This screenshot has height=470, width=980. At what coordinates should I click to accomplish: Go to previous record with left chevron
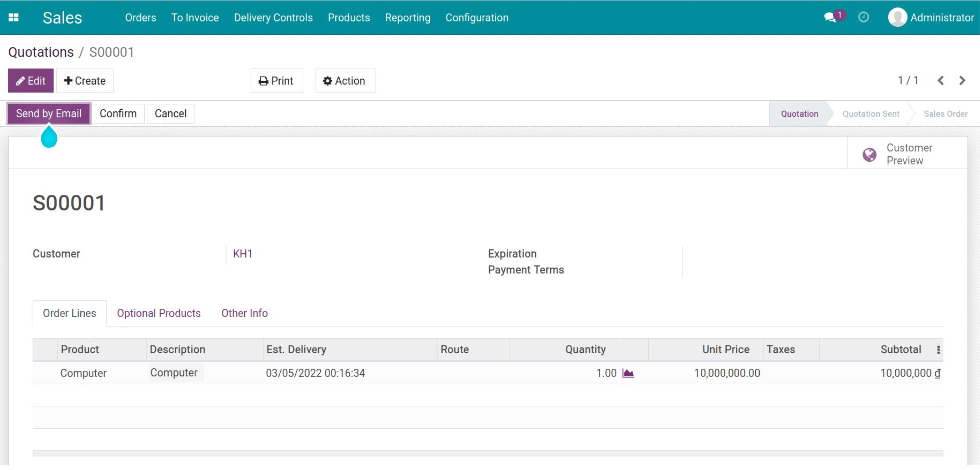tap(941, 80)
